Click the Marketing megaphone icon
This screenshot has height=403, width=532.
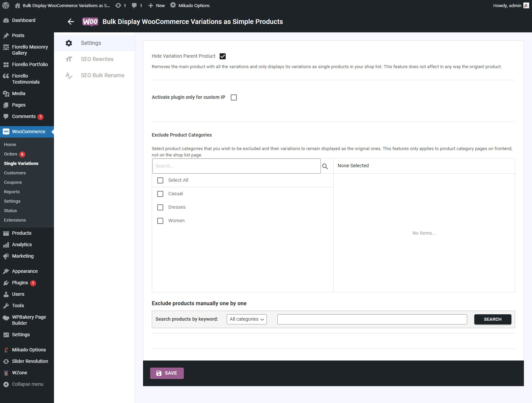6,256
